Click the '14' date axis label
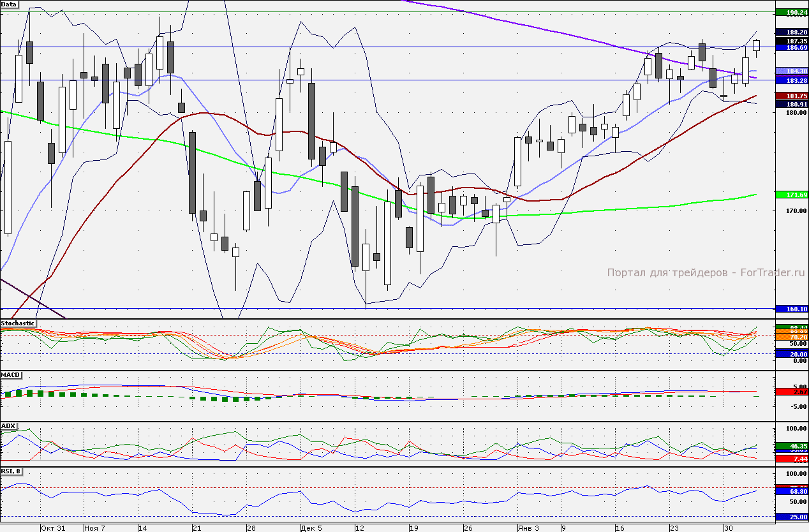The height and width of the screenshot is (532, 809). point(144,528)
